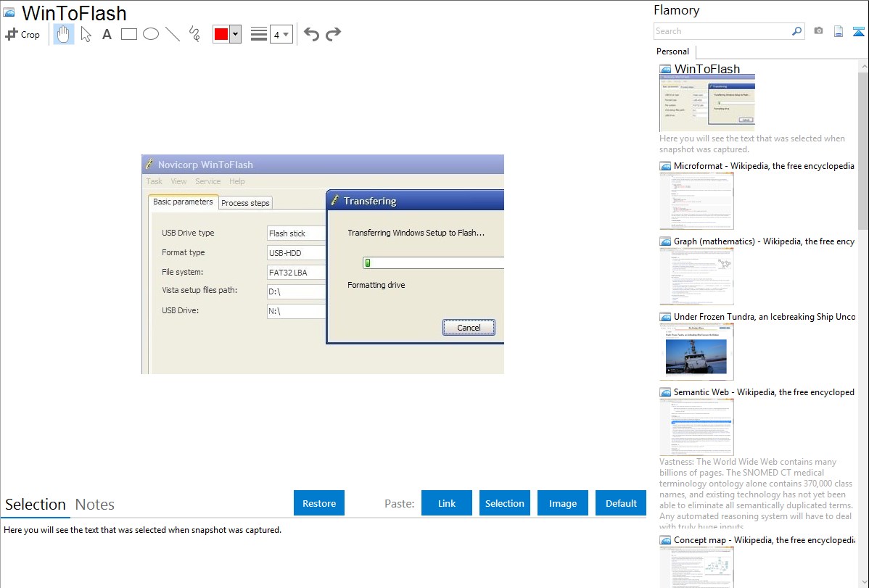Open the USB Drive type Flash stick dropdown

coord(296,233)
